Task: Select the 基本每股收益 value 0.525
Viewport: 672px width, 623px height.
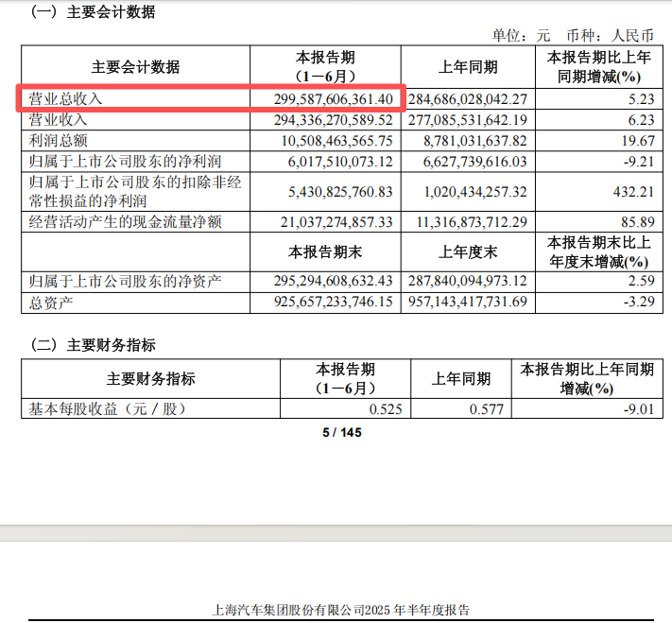Action: pos(376,409)
